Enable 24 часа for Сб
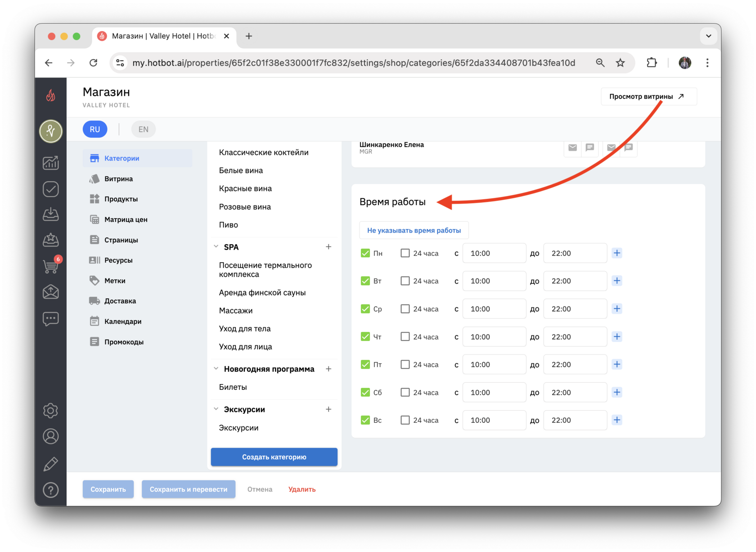The width and height of the screenshot is (756, 552). click(x=405, y=392)
